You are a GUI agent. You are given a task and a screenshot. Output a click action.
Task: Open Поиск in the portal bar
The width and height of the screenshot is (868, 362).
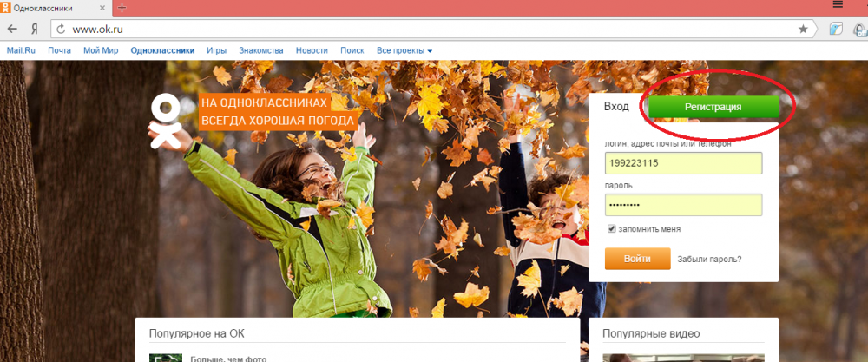click(x=352, y=50)
